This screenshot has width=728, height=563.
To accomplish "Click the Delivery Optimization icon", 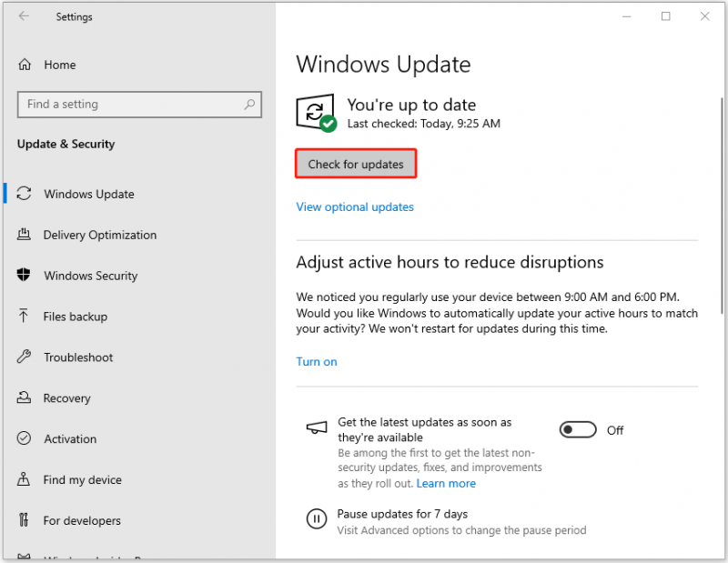I will [25, 235].
